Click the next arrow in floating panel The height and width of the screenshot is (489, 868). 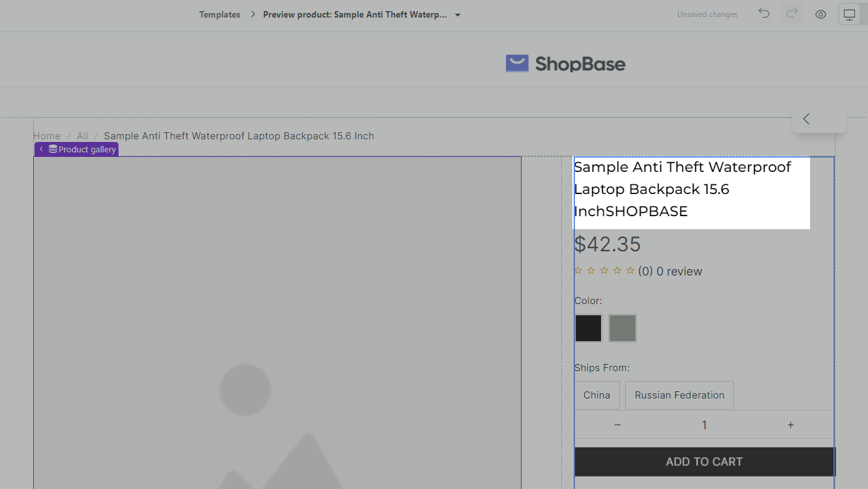[831, 119]
